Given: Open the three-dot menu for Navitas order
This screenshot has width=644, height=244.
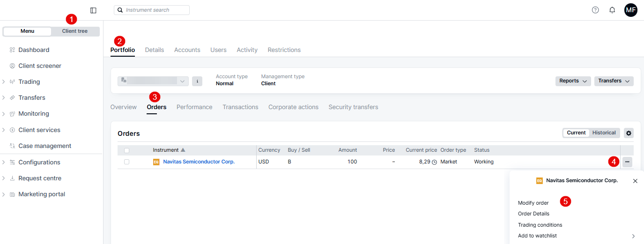Looking at the screenshot, I should tap(627, 162).
